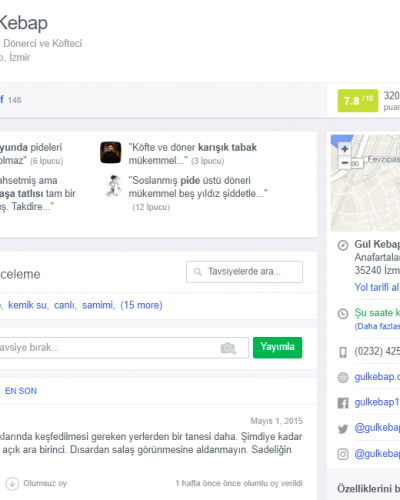The height and width of the screenshot is (500, 400).
Task: Expand the (15 more) tags link
Action: (141, 305)
